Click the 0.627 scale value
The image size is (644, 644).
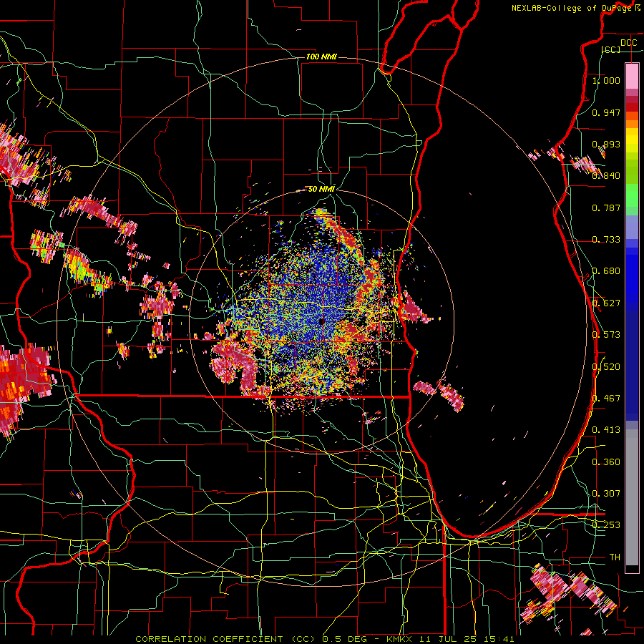[606, 303]
